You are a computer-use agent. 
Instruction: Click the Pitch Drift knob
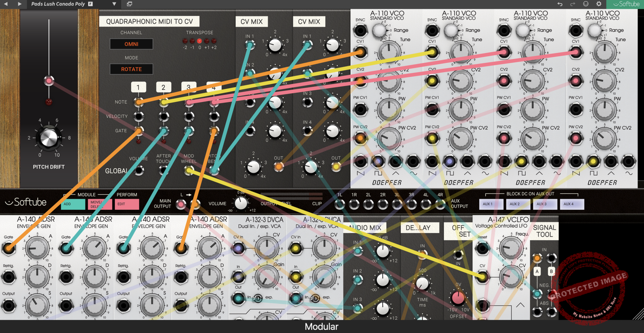pyautogui.click(x=49, y=138)
